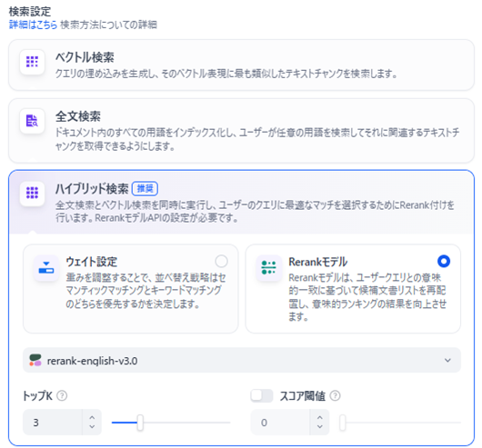This screenshot has height=448, width=482.
Task: Select the Rerankモデル radio button
Action: tap(444, 262)
